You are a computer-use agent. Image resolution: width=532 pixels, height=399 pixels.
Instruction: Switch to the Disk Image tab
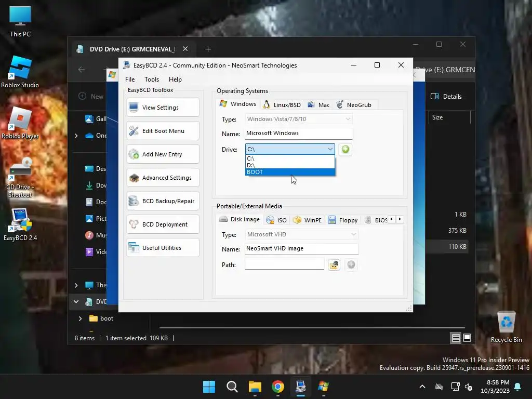pos(240,219)
